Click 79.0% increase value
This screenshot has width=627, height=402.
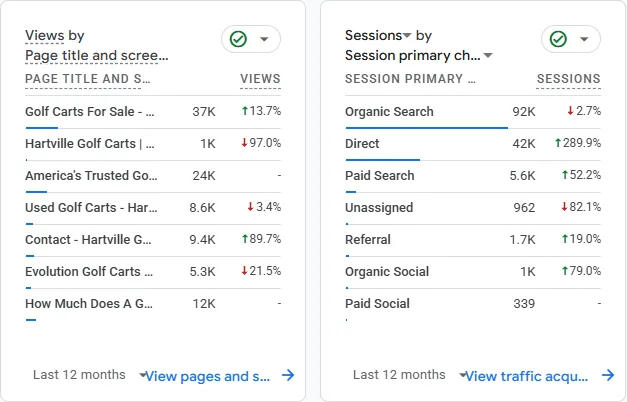581,271
